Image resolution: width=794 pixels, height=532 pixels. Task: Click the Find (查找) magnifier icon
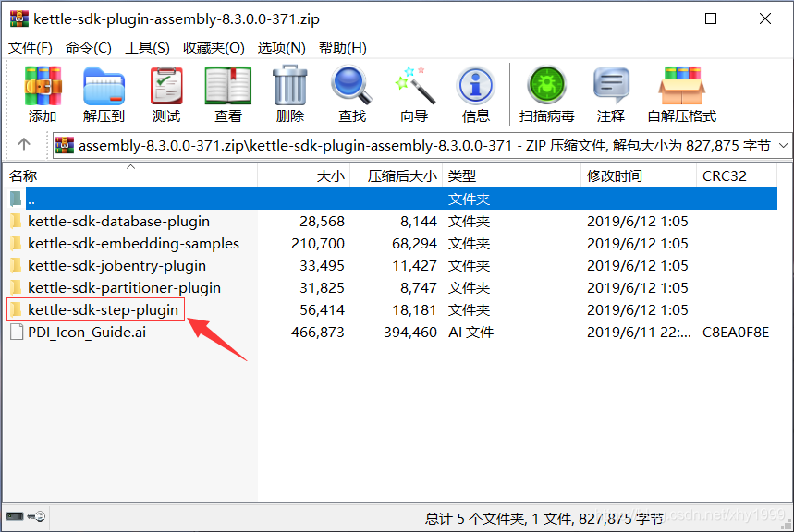click(351, 85)
